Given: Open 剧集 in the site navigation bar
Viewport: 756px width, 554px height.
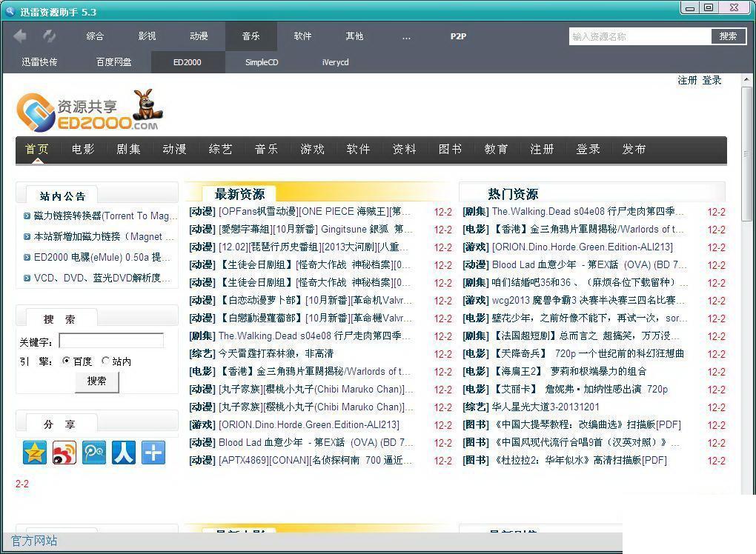Looking at the screenshot, I should pyautogui.click(x=129, y=150).
